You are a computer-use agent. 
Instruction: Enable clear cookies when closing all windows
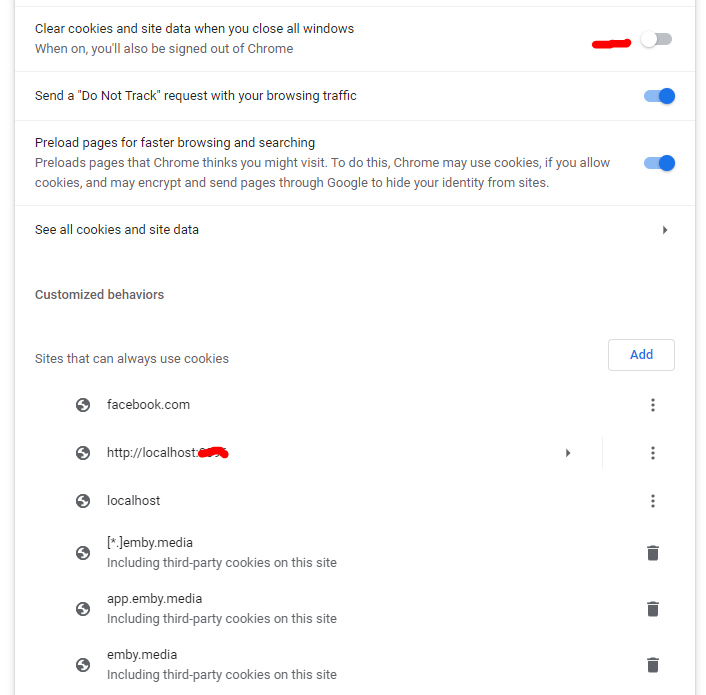pos(657,39)
